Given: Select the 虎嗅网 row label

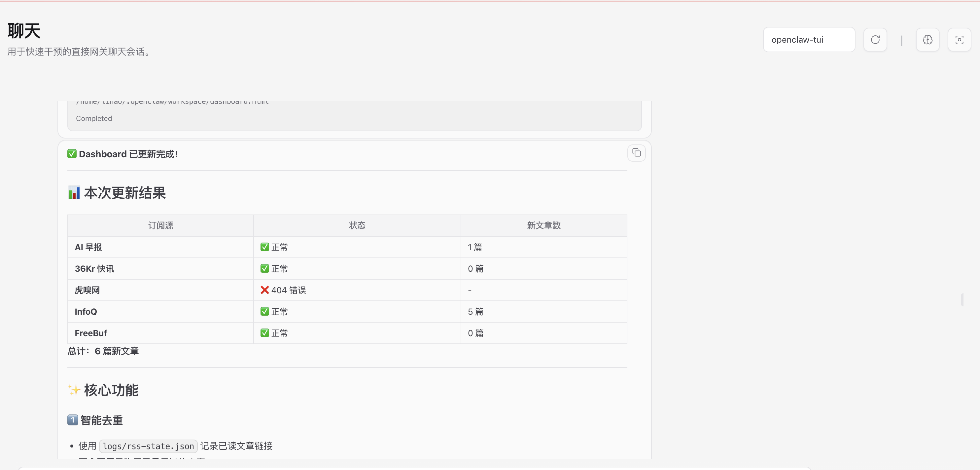Looking at the screenshot, I should tap(87, 290).
